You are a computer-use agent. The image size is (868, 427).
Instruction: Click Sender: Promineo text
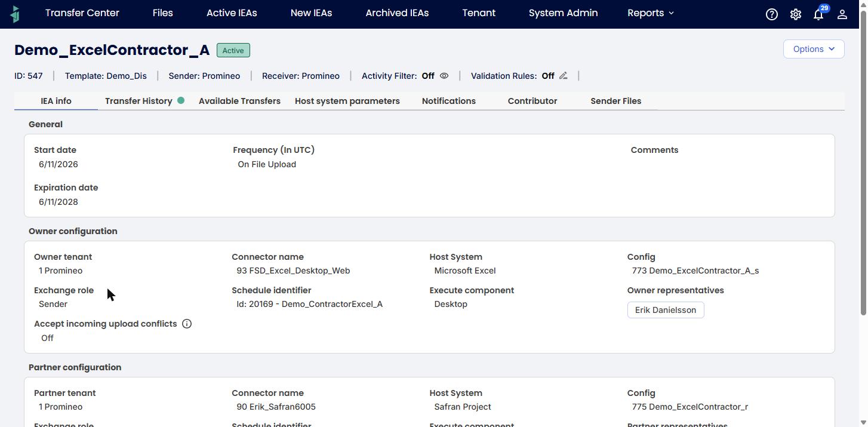[204, 76]
